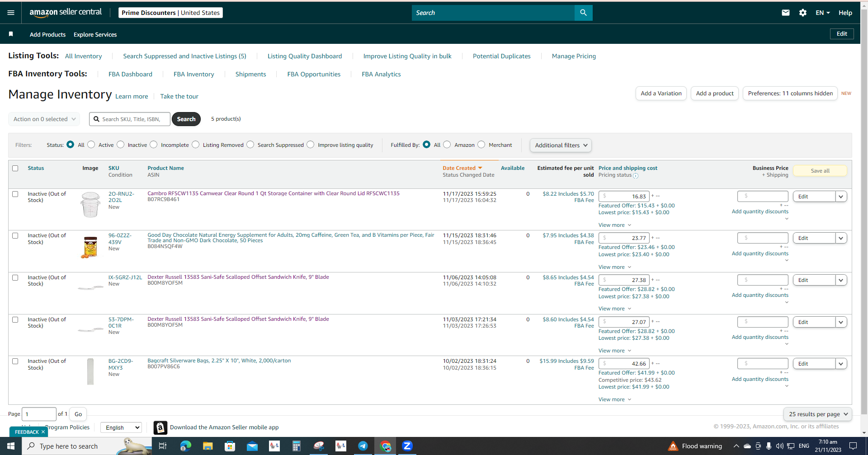Switch to Google Chrome in the taskbar
The width and height of the screenshot is (868, 455).
coord(385,446)
